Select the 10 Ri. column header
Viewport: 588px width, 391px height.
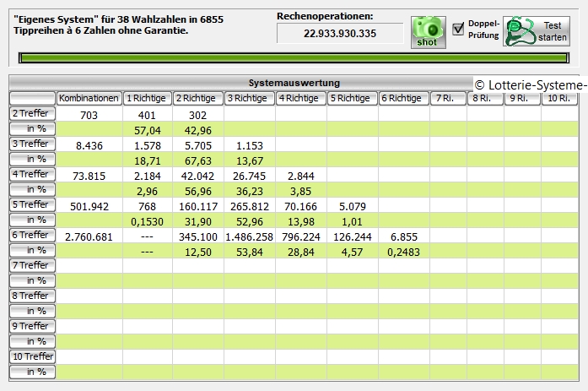click(x=559, y=98)
